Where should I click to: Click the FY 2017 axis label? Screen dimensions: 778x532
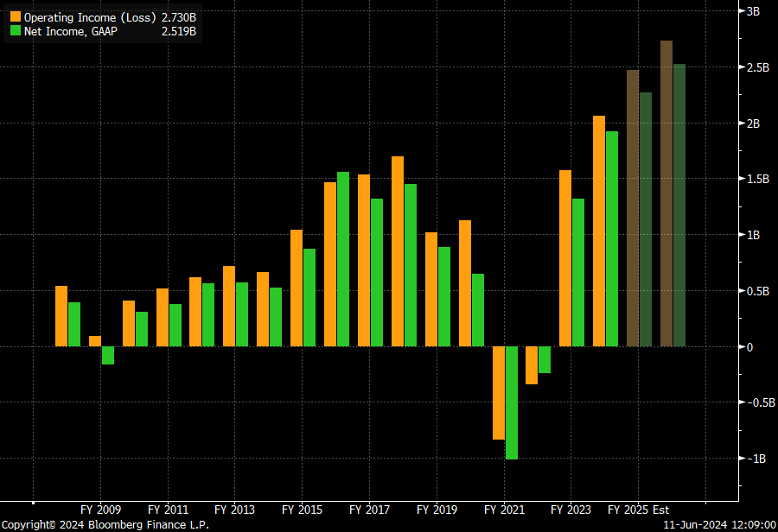370,510
